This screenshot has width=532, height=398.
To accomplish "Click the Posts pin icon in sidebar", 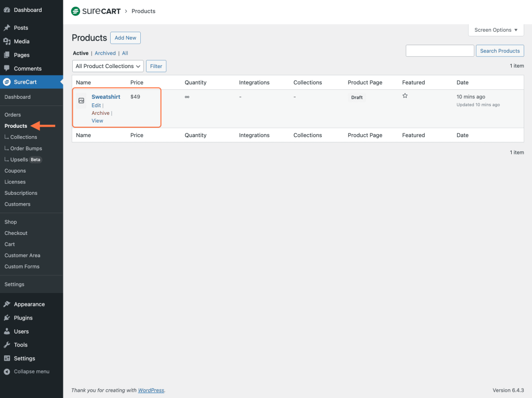I will [7, 28].
